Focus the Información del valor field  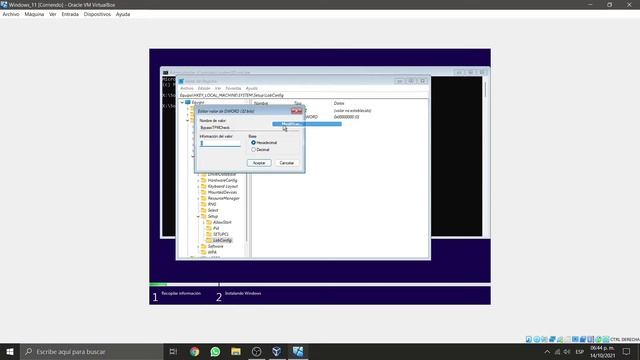[x=220, y=143]
